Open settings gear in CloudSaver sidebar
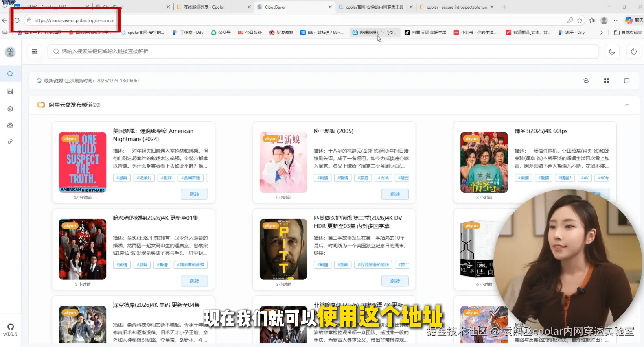 [10, 109]
